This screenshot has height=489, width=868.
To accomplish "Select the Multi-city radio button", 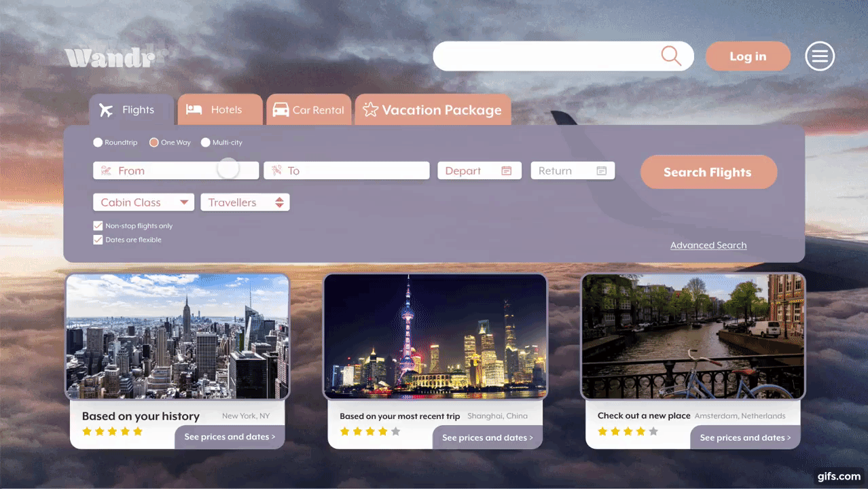I will pos(206,143).
